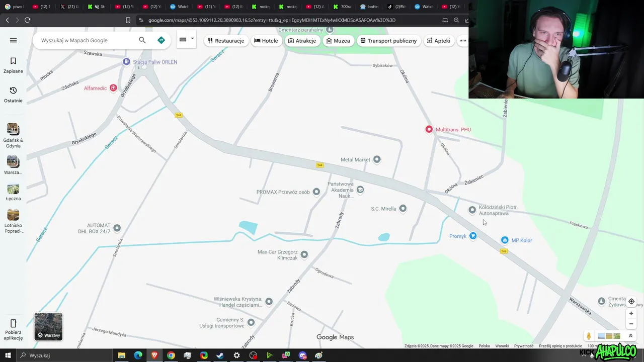Switch to the TikTok (2)#k tab
Viewport: 644px width, 362px height.
[x=397, y=7]
